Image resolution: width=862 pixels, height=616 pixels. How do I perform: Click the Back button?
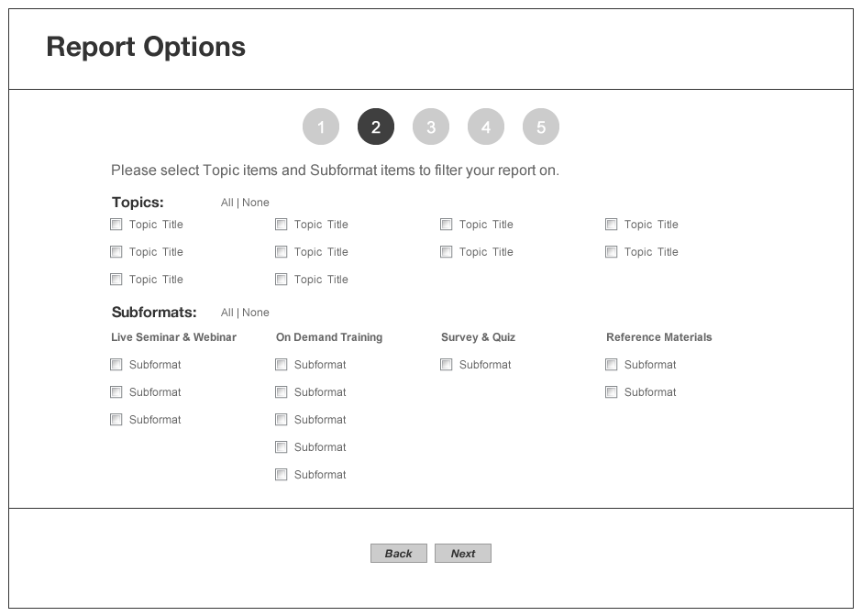399,554
